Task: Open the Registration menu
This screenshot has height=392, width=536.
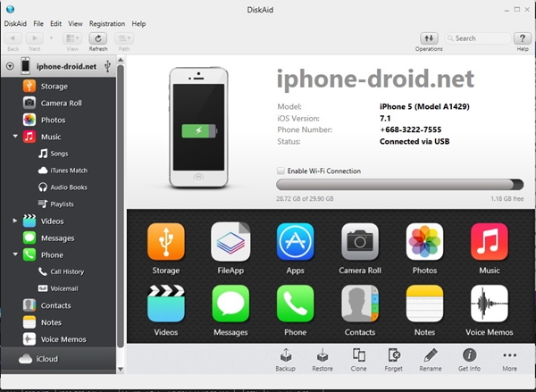Action: [x=107, y=23]
